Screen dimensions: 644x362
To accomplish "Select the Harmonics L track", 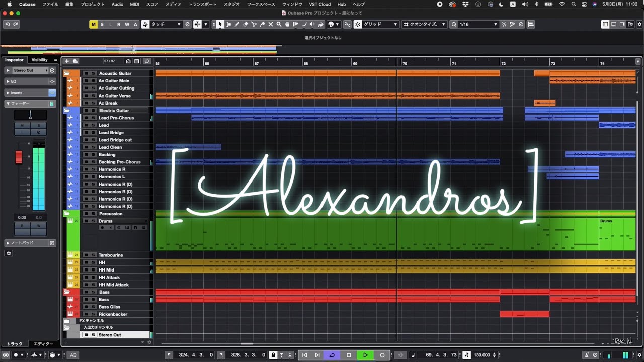I will click(x=112, y=177).
